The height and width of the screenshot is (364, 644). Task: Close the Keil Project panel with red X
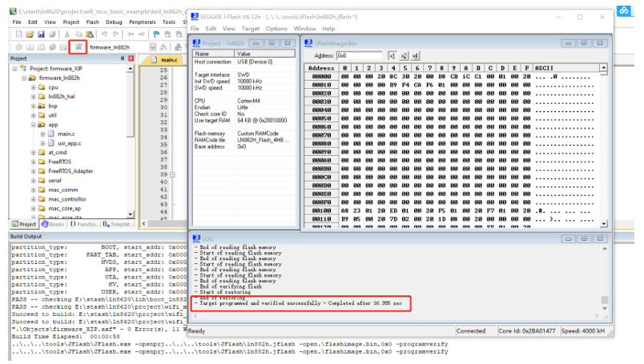point(131,58)
